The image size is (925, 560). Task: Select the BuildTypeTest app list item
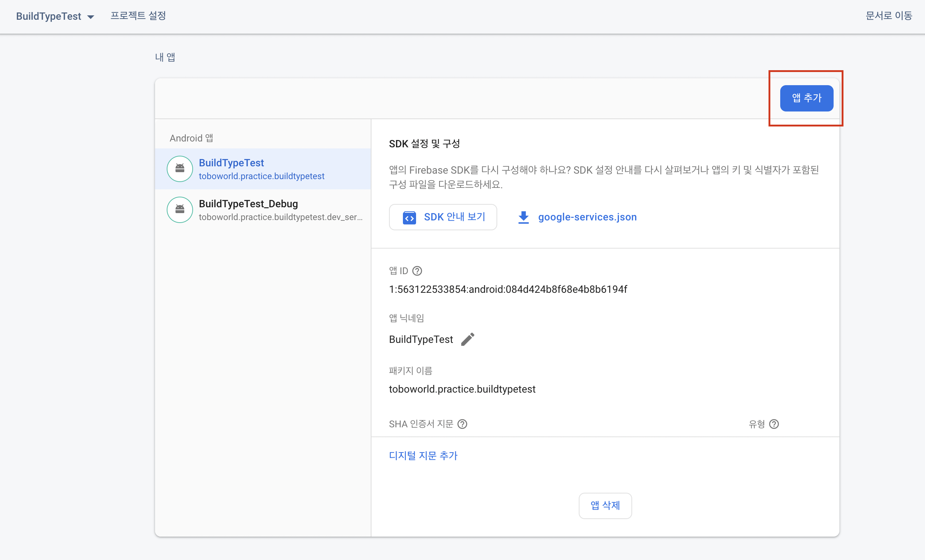tap(263, 169)
